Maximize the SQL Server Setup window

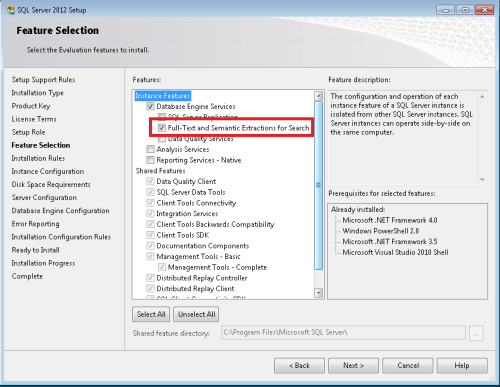465,10
